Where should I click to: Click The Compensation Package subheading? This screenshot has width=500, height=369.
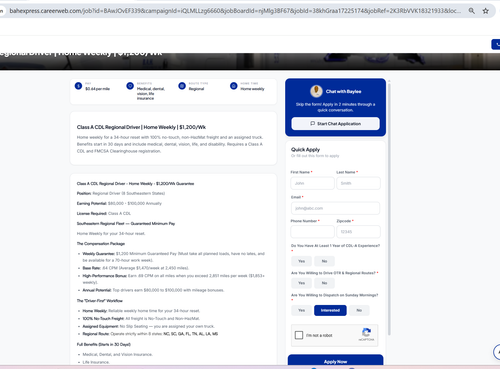pyautogui.click(x=101, y=244)
